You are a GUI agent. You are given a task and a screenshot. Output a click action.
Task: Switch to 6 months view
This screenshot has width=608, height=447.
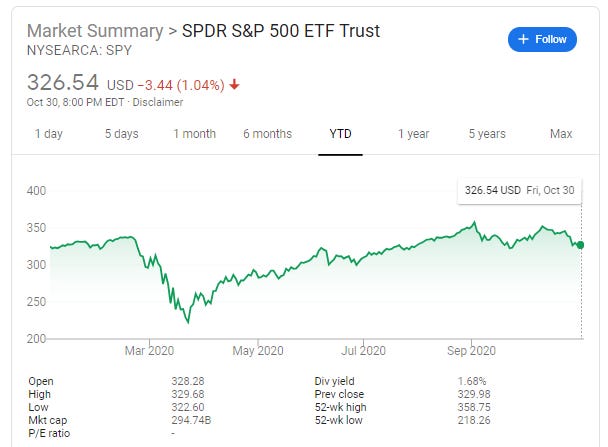point(267,133)
